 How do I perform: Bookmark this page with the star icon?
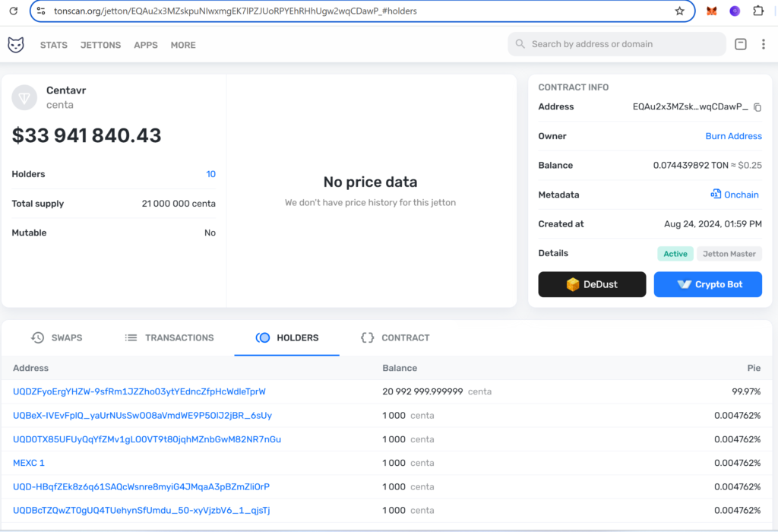(x=679, y=11)
